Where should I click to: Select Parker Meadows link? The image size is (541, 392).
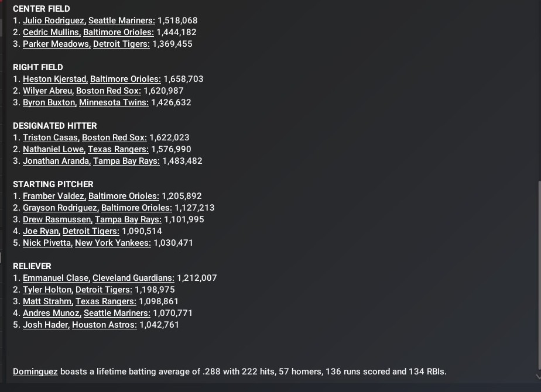coord(56,44)
